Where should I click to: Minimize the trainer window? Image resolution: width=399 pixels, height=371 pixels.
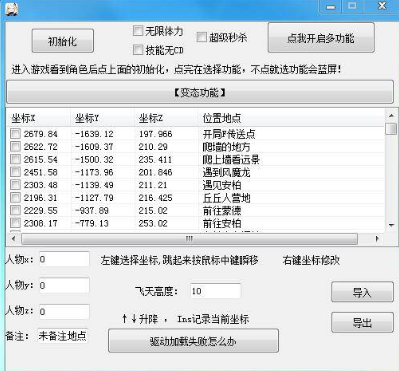[x=331, y=7]
